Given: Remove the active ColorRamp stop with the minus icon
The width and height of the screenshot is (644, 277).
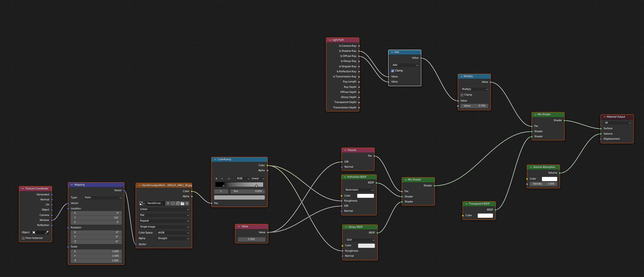Looking at the screenshot, I should pos(222,178).
